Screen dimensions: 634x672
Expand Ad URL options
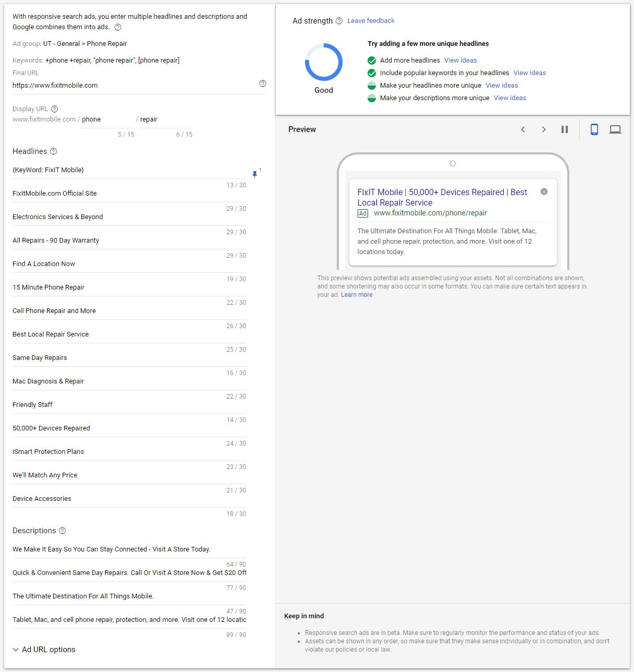coord(44,650)
